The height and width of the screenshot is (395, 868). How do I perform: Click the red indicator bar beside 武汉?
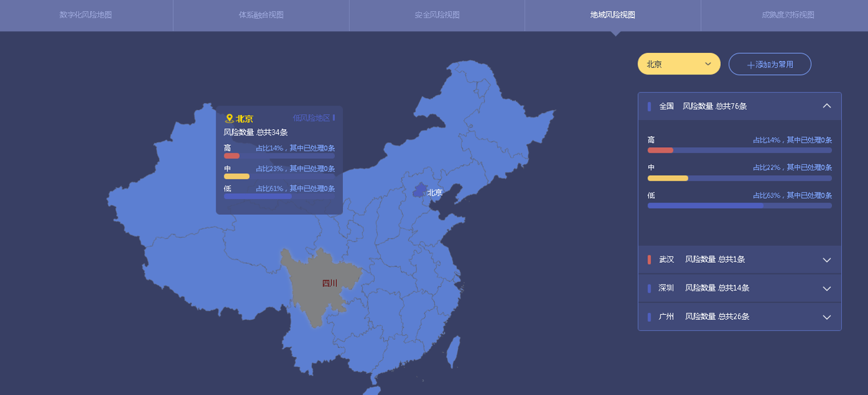click(x=649, y=260)
